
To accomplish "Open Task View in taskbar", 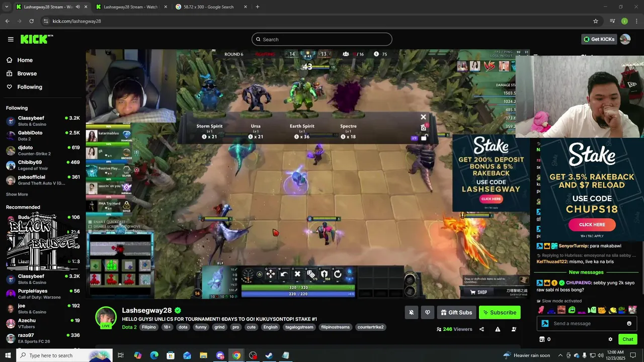I will click(x=121, y=355).
